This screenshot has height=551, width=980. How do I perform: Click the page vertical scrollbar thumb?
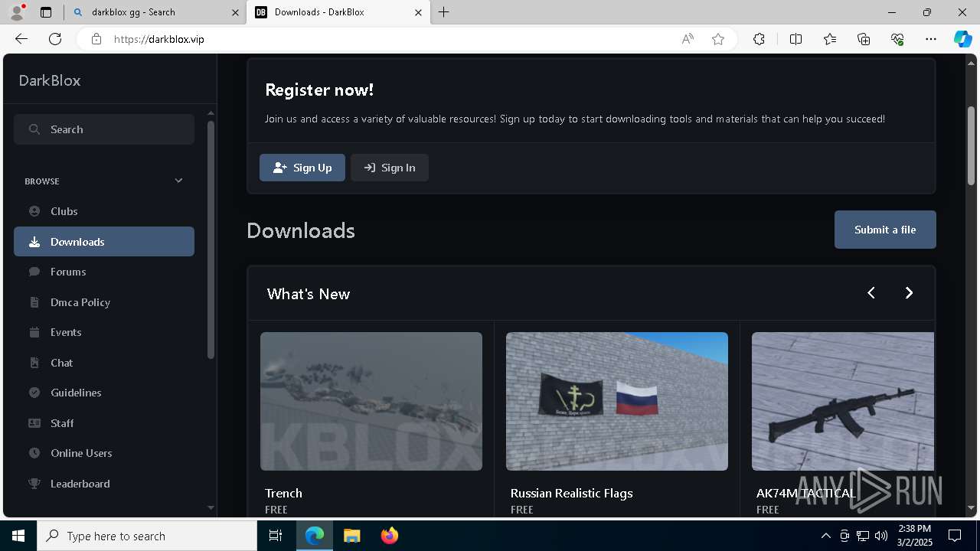tap(972, 145)
